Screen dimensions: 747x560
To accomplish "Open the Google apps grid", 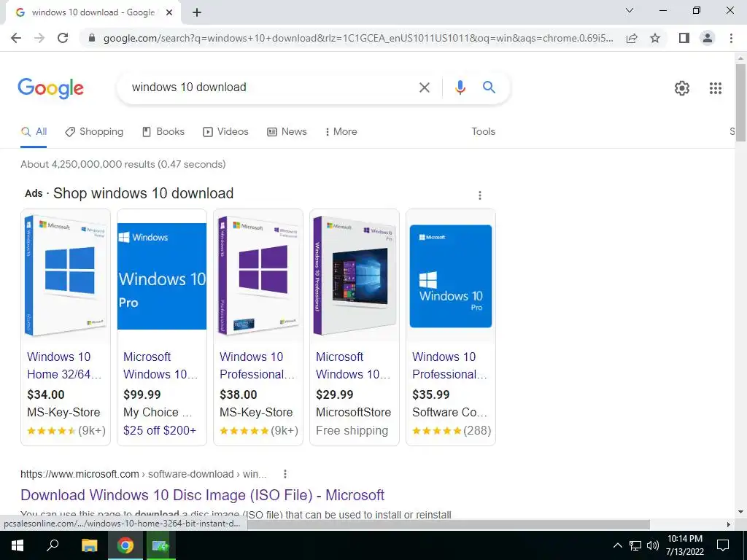I will click(x=715, y=88).
